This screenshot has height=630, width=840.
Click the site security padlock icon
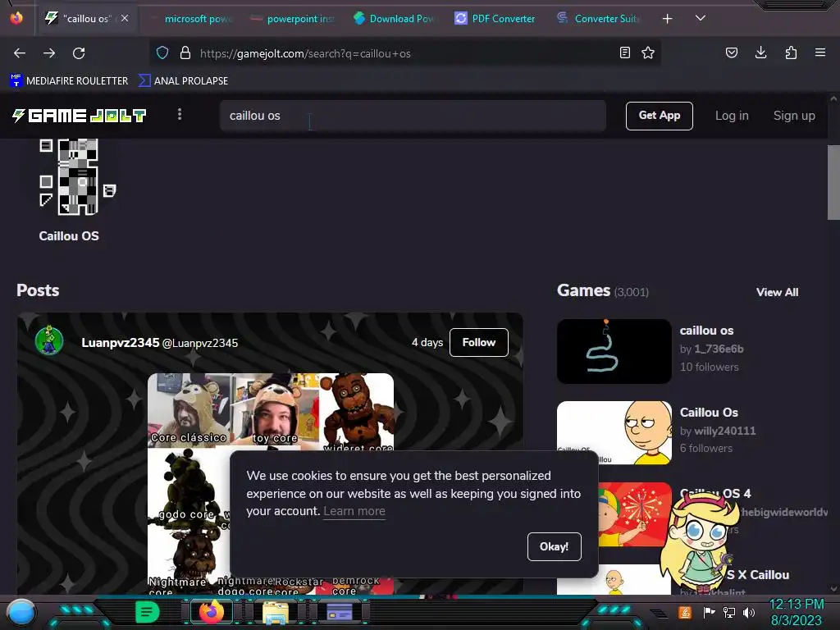pos(185,53)
